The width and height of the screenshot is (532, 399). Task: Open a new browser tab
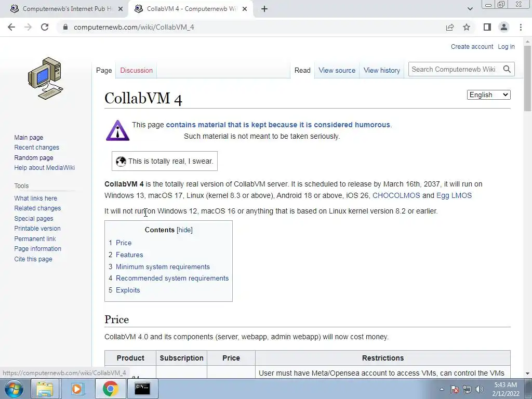coord(264,9)
